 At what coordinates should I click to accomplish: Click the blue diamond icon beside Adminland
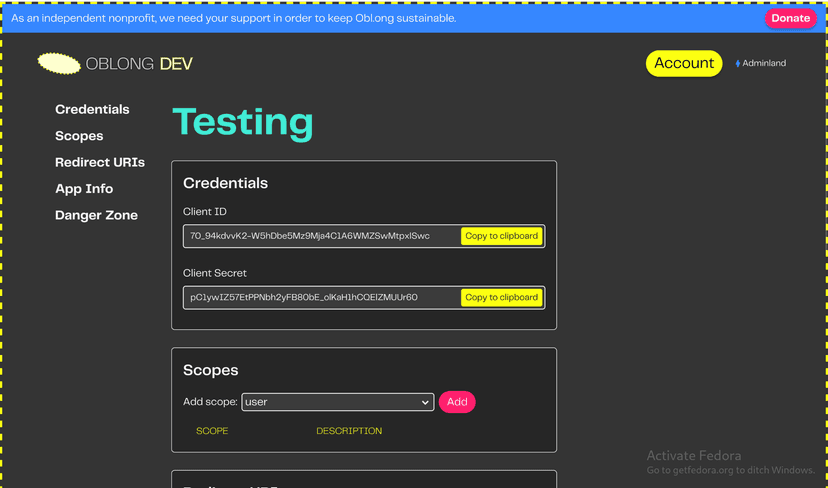click(738, 64)
